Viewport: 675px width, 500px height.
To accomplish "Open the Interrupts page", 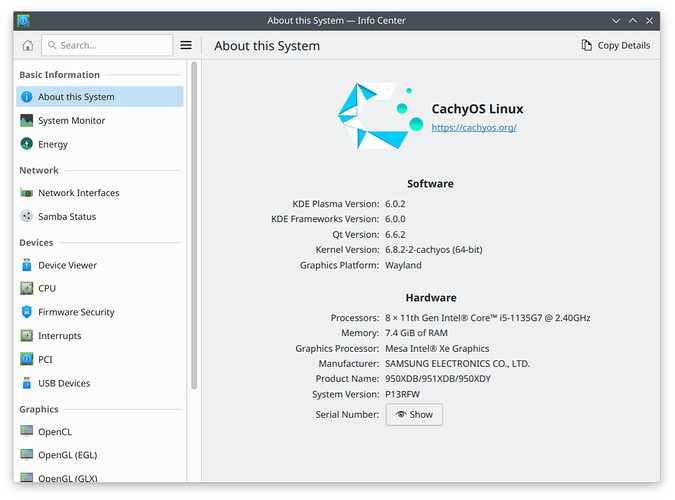I will click(x=59, y=337).
